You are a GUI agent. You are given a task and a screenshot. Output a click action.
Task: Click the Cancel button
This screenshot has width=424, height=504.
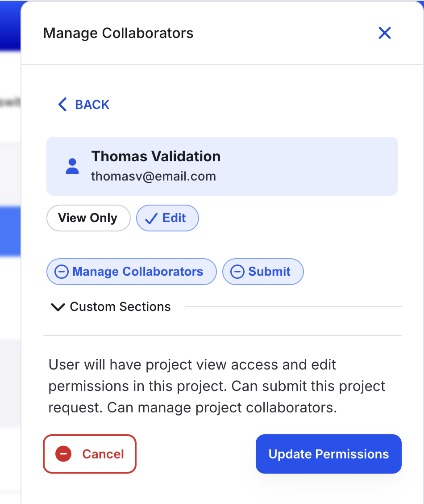tap(90, 454)
